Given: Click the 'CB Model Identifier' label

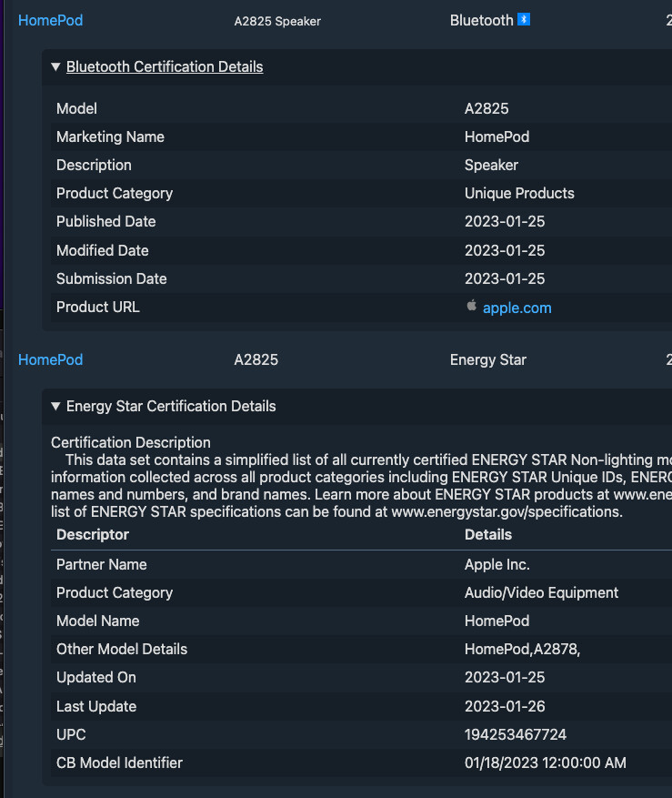Looking at the screenshot, I should 119,763.
